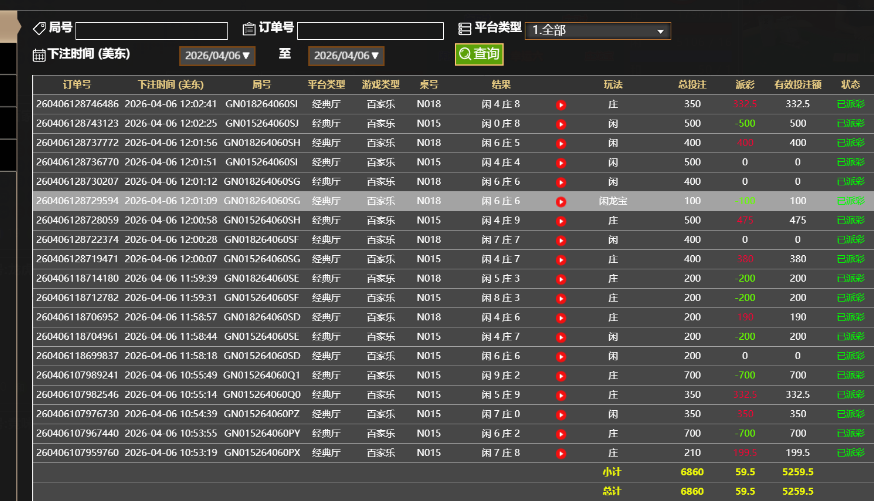Play replay video for order 260406128736770
Viewport: 874px width, 501px height.
[561, 163]
